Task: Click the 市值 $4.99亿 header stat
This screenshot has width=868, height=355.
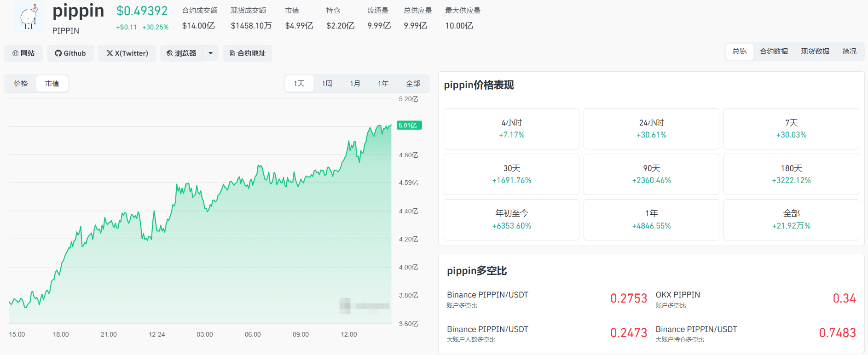Action: tap(299, 18)
